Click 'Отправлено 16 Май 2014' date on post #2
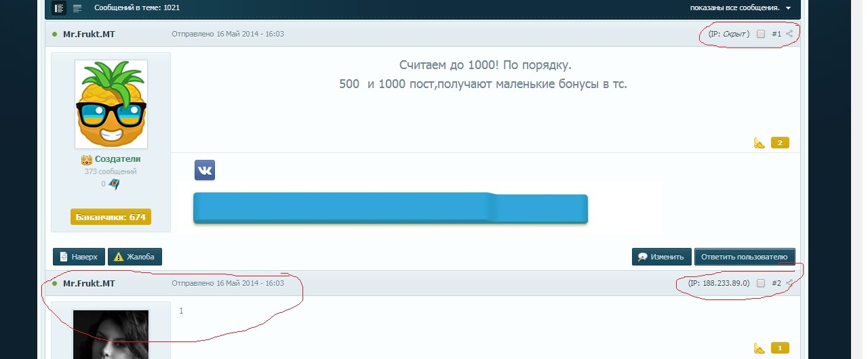Image resolution: width=868 pixels, height=359 pixels. pos(228,283)
